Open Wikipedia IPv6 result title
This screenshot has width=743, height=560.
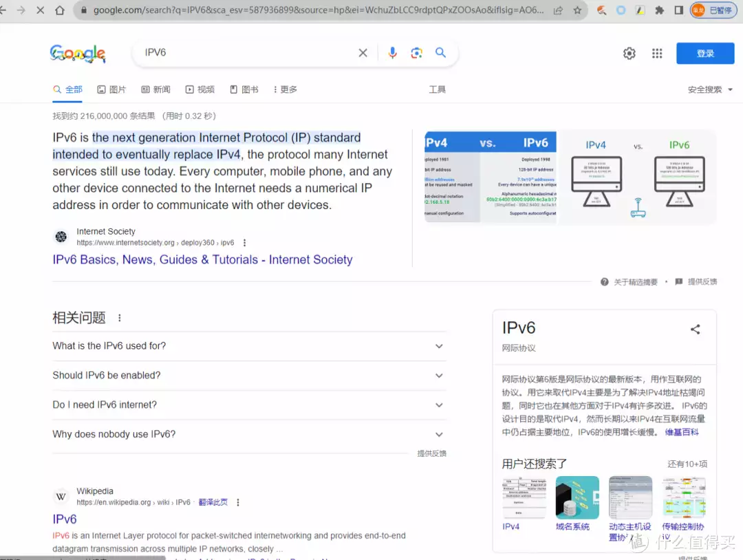pos(65,519)
